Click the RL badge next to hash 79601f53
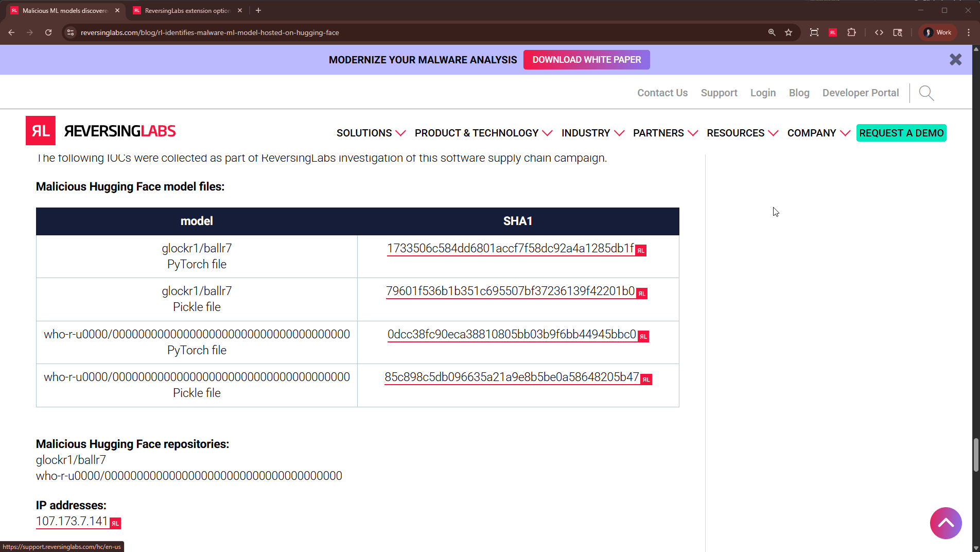980x552 pixels. (x=642, y=294)
